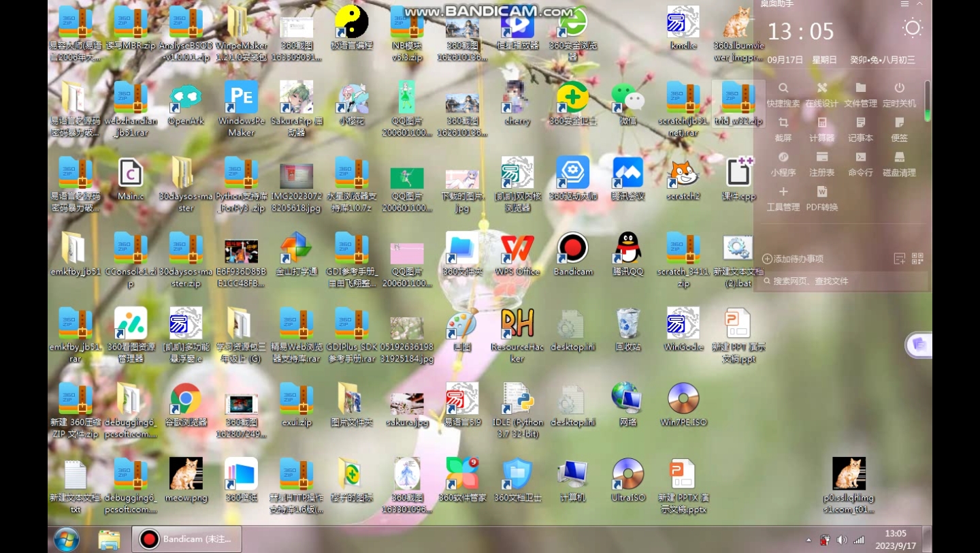Focus the 搜索网页、查找文件 search box

click(843, 281)
